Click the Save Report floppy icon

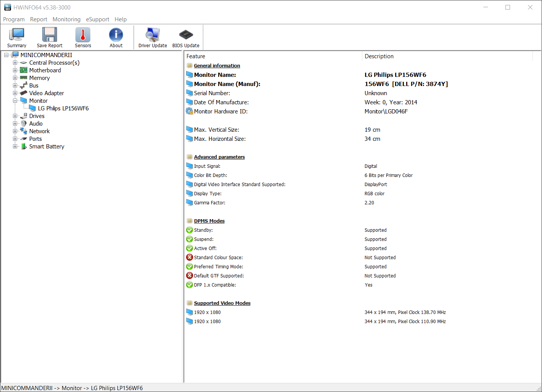point(49,34)
